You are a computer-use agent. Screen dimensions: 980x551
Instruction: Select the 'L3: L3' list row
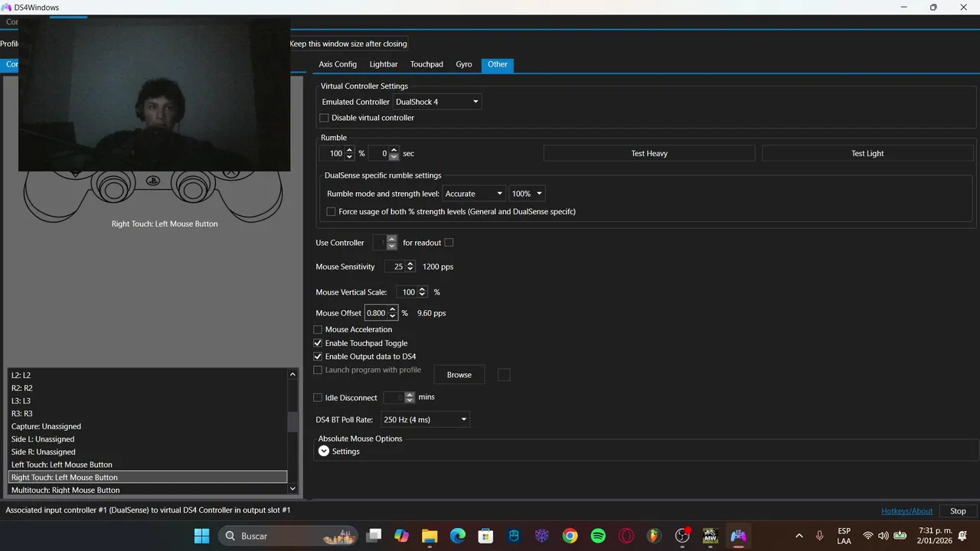point(148,401)
